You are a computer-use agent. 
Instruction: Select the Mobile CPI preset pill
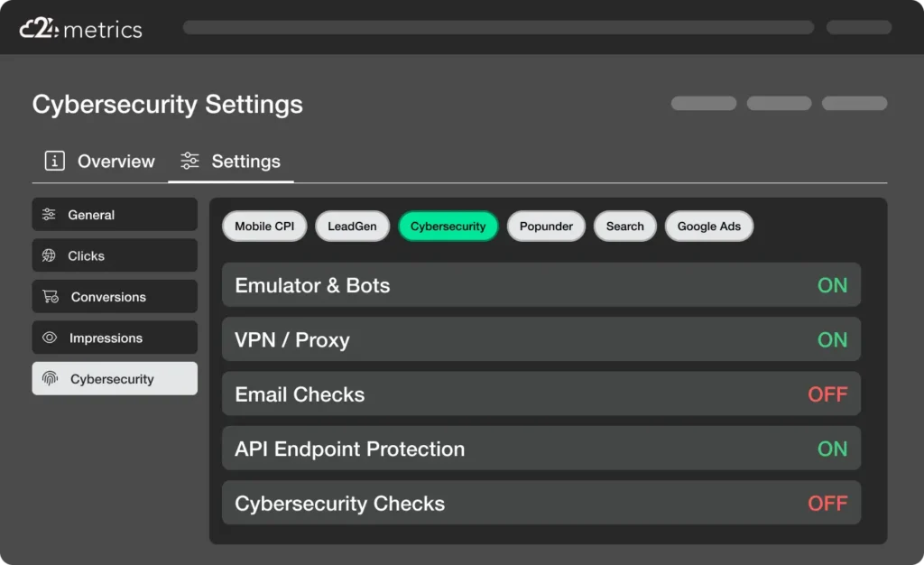[264, 227]
